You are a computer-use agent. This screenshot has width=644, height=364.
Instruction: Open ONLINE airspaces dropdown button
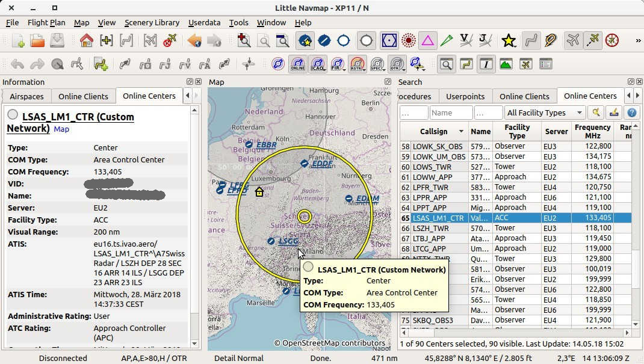298,64
